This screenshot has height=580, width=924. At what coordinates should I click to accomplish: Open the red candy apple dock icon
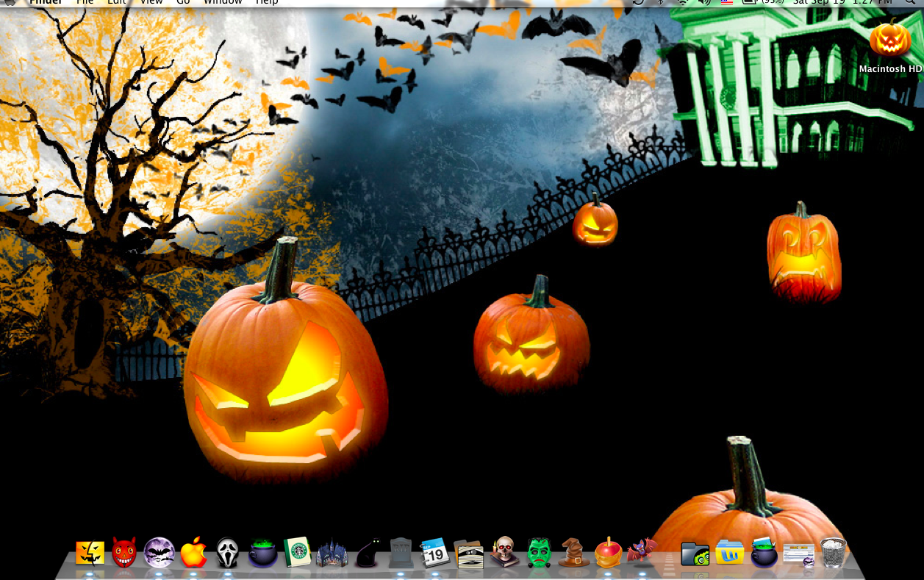click(x=608, y=552)
